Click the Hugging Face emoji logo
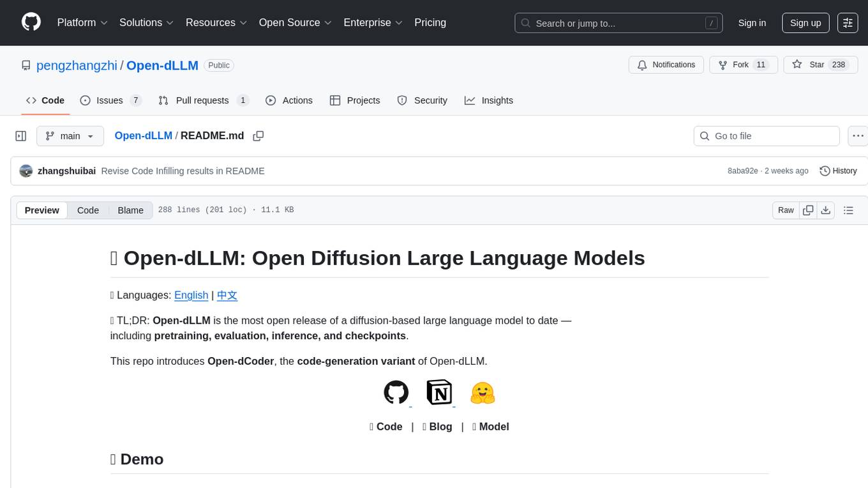Image resolution: width=868 pixels, height=488 pixels. (483, 392)
